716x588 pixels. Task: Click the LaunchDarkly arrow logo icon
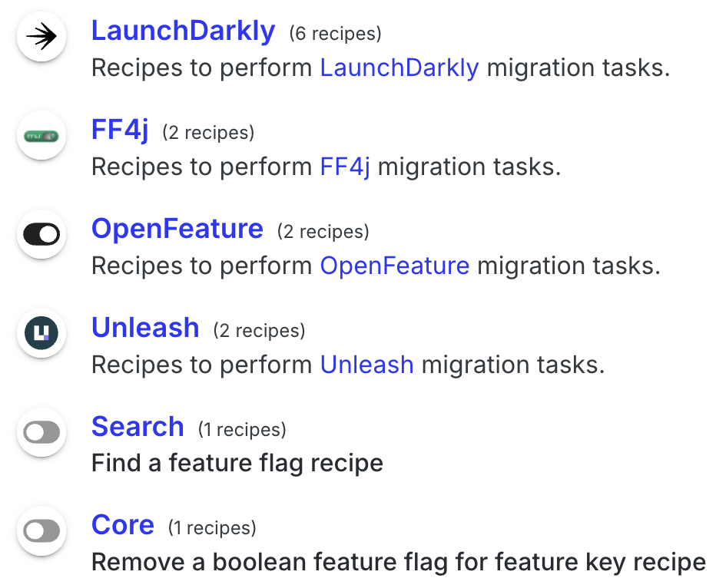[41, 37]
